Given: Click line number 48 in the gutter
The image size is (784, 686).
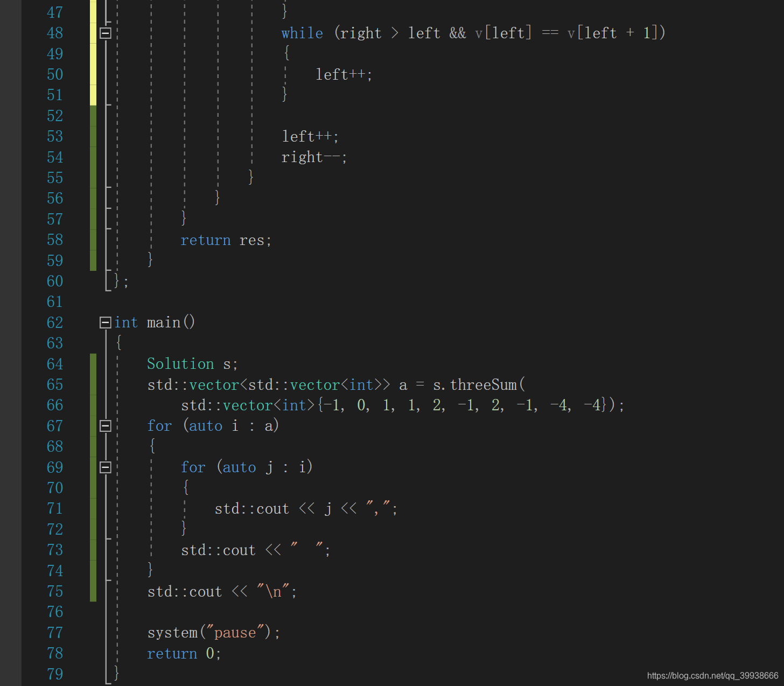Looking at the screenshot, I should pyautogui.click(x=55, y=33).
